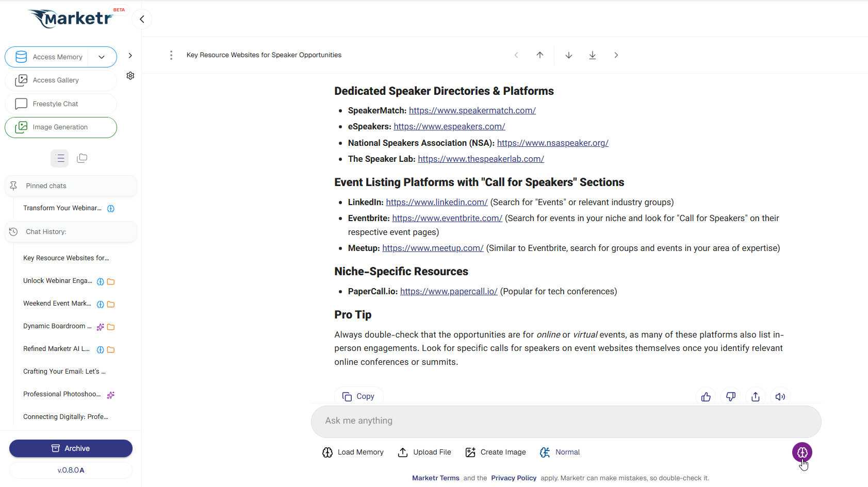Jump to bottom with down-to-line arrow
The width and height of the screenshot is (868, 487).
pyautogui.click(x=593, y=55)
